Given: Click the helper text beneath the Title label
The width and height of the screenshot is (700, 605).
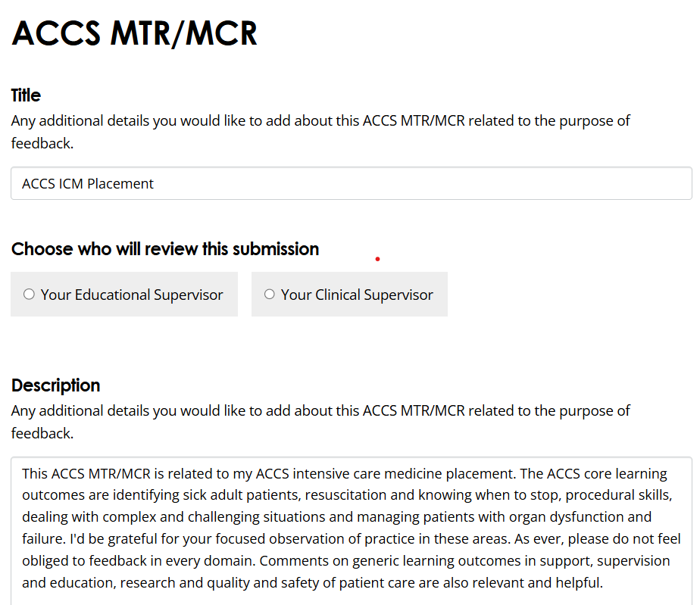Looking at the screenshot, I should [320, 132].
